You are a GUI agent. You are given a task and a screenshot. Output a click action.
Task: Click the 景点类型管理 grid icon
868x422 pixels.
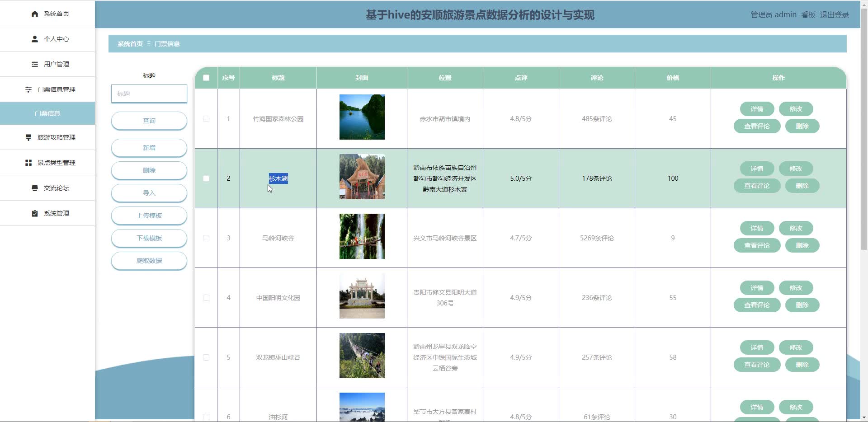tap(28, 163)
